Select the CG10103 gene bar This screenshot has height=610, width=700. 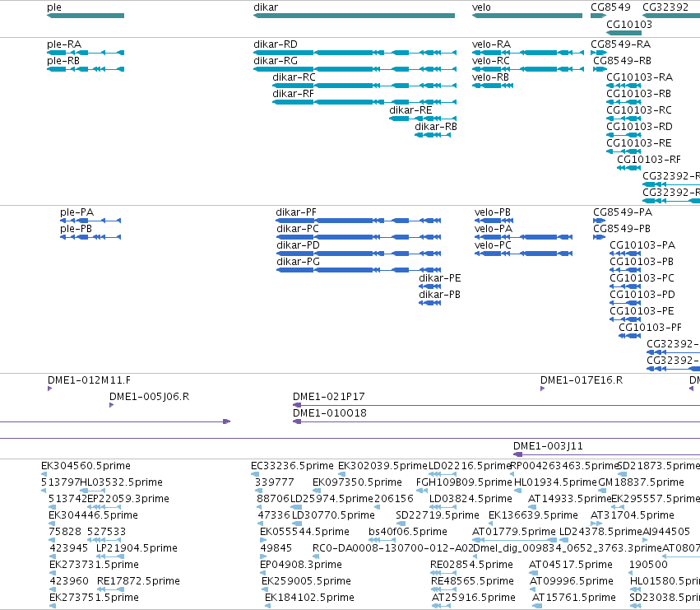point(624,33)
